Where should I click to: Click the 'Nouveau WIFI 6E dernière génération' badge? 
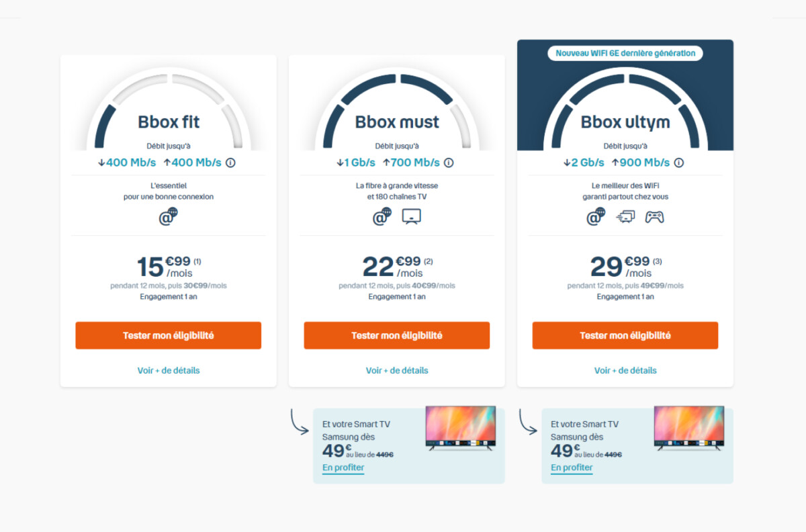[625, 53]
